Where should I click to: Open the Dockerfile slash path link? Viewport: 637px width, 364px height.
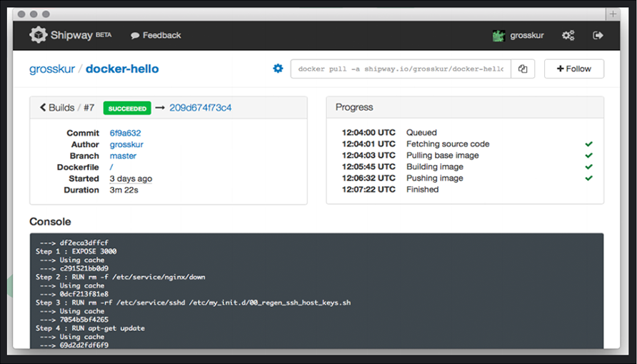[111, 167]
